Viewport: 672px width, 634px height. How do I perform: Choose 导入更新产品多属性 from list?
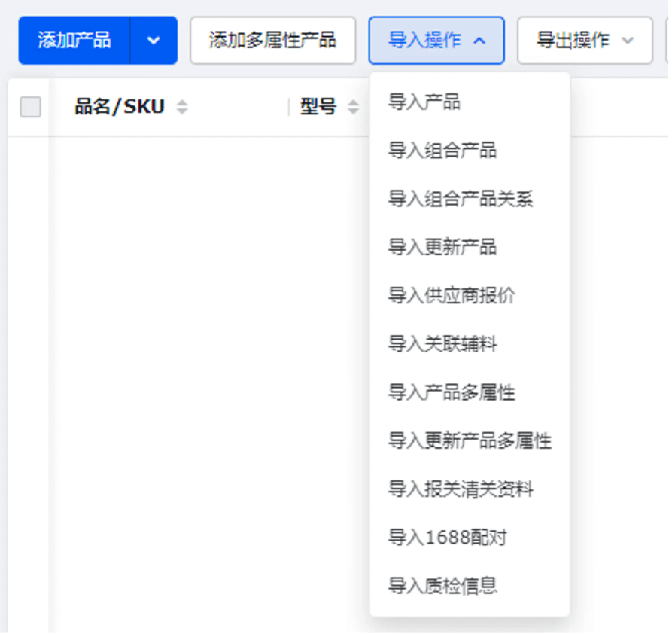click(470, 440)
